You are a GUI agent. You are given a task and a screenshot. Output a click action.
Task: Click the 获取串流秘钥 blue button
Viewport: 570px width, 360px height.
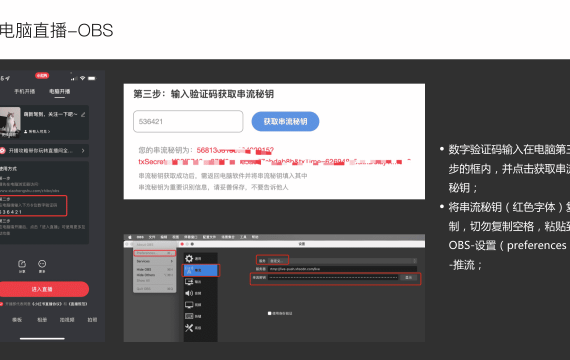[285, 121]
